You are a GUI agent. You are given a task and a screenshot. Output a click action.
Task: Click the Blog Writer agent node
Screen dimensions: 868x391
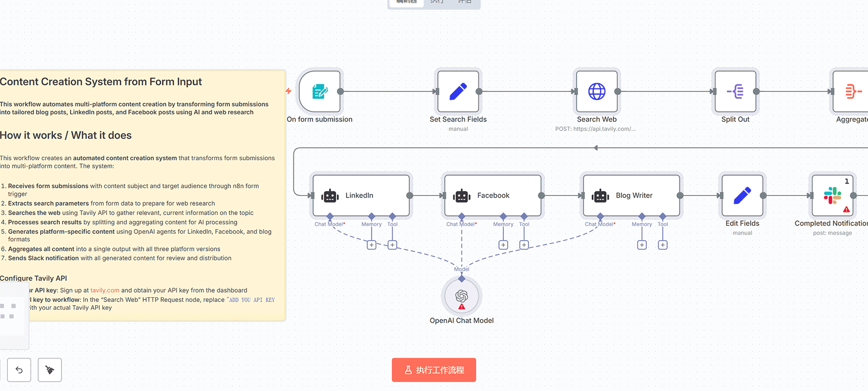(x=631, y=195)
